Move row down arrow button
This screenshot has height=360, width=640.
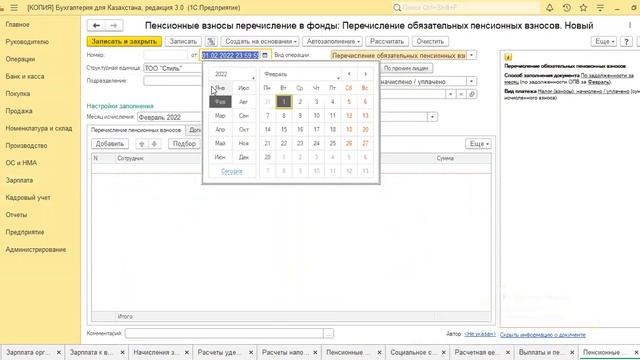pyautogui.click(x=154, y=144)
